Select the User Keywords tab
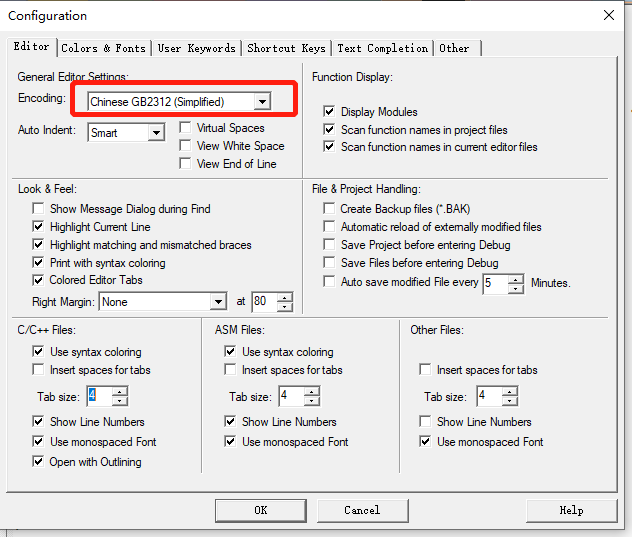Image resolution: width=632 pixels, height=537 pixels. point(196,48)
